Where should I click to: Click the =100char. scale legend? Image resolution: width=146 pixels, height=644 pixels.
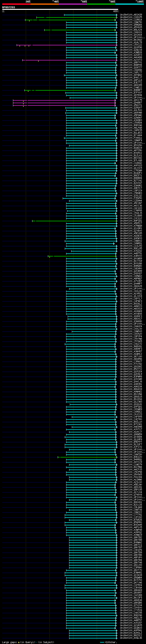click(109, 642)
